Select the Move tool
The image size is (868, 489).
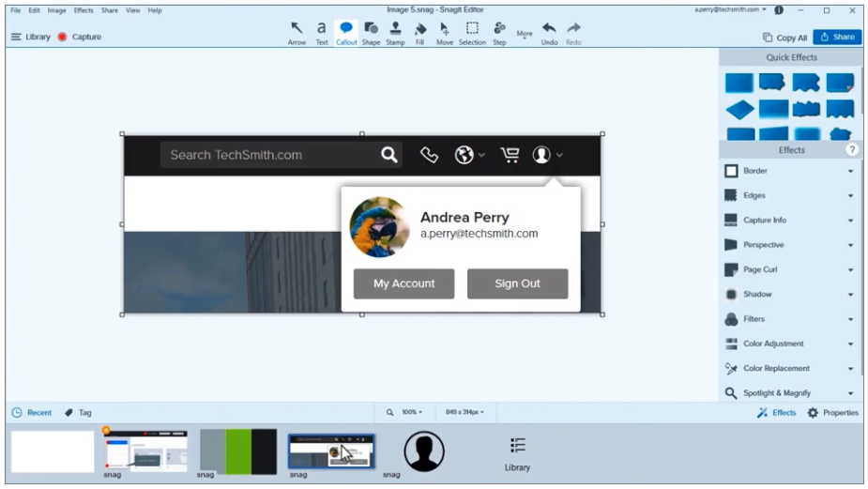coord(445,33)
